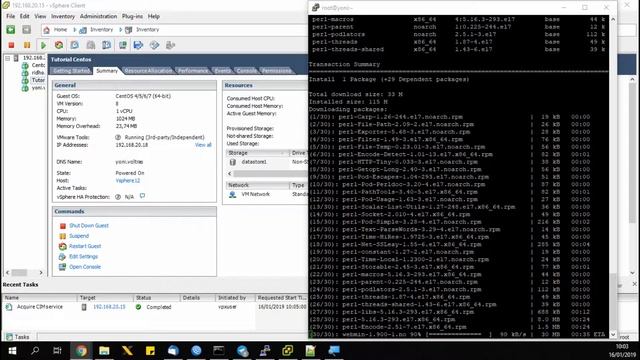
Task: Open the Windows Start menu
Action: click(x=12, y=351)
